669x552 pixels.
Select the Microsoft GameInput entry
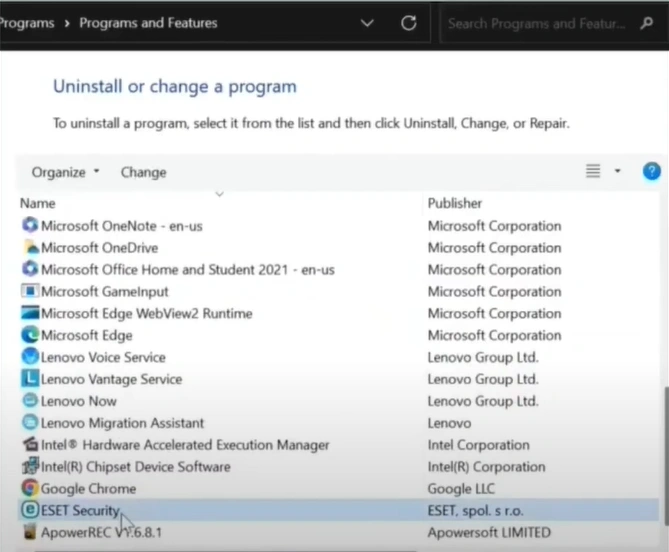click(105, 291)
